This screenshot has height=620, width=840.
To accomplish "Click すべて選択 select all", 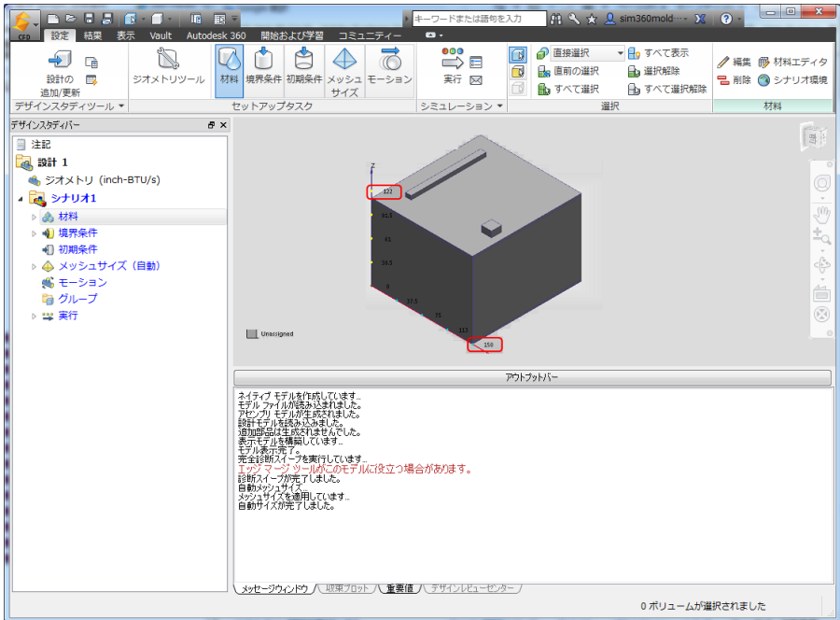I will (x=568, y=89).
